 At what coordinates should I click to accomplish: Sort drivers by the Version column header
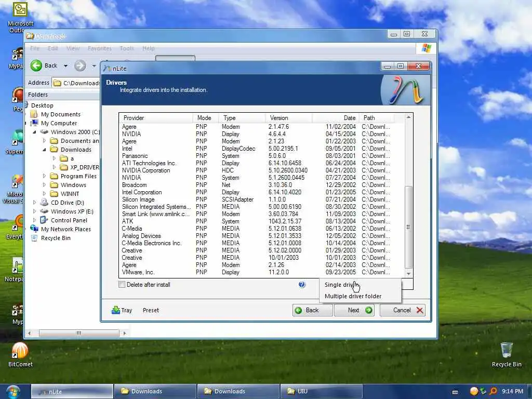(288, 118)
